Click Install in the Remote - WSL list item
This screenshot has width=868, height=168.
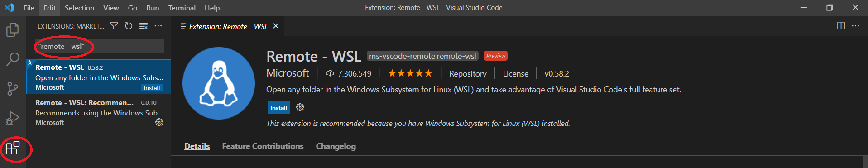pyautogui.click(x=152, y=88)
